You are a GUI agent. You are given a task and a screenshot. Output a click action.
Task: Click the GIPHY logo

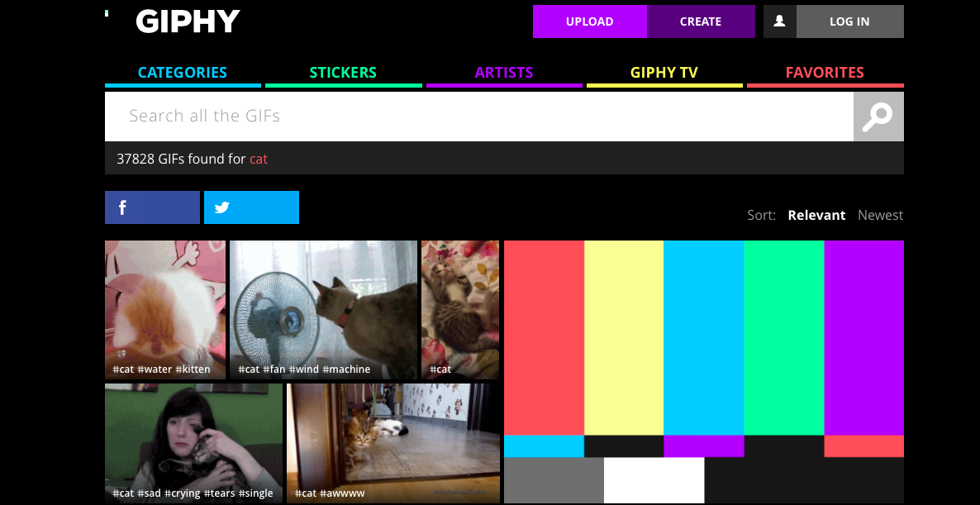click(x=187, y=21)
